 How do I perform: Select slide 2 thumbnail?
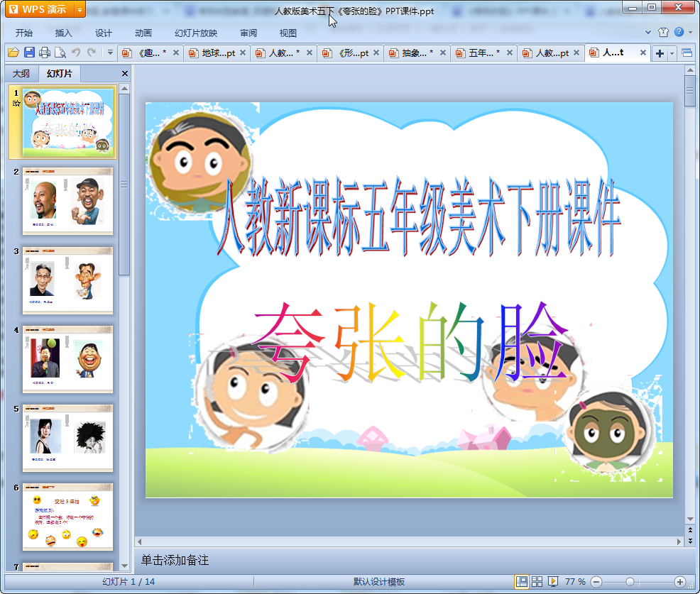68,202
